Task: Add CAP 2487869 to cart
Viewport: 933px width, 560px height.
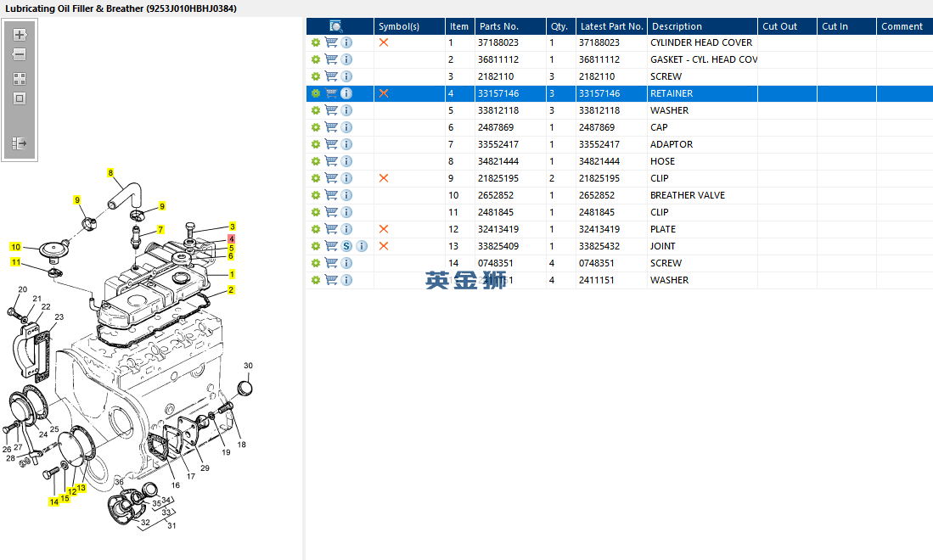Action: tap(331, 127)
